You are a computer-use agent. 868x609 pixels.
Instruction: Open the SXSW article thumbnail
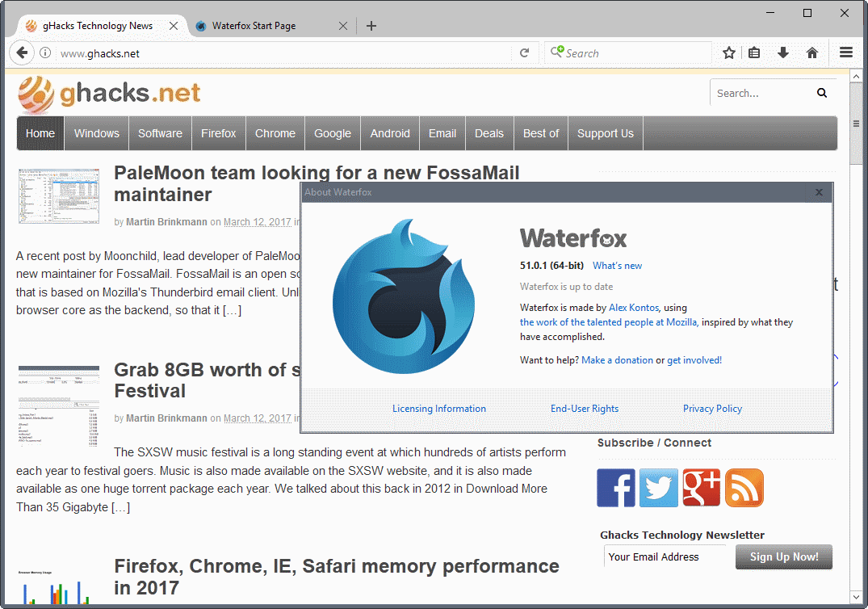[x=59, y=405]
